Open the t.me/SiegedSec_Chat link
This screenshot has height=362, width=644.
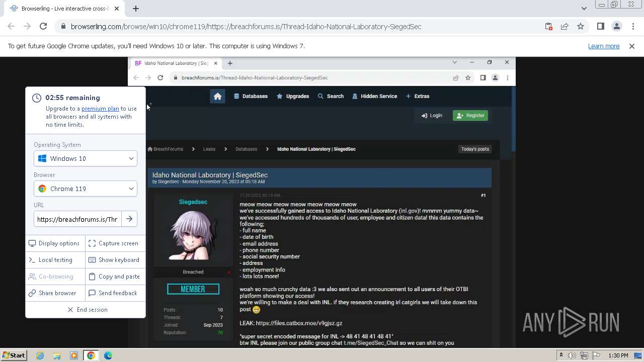[x=371, y=343]
